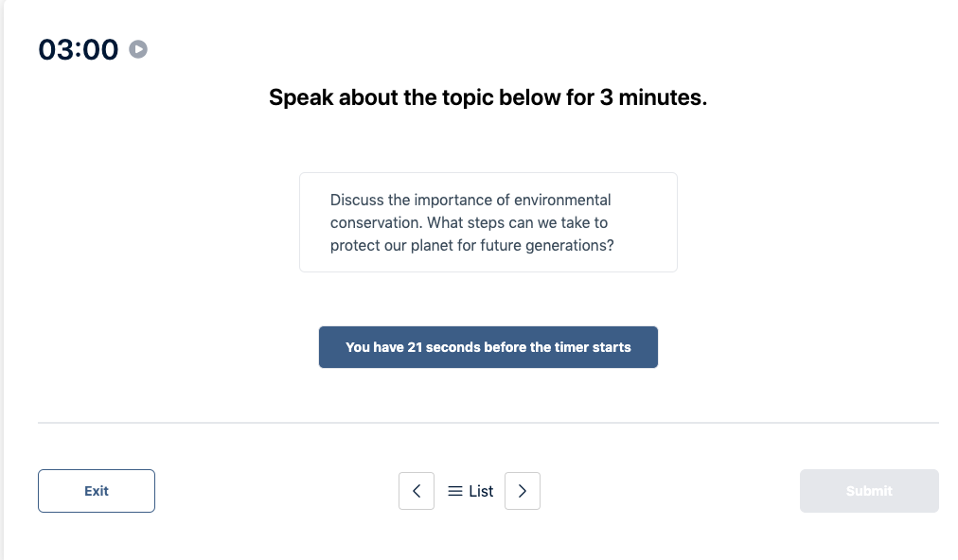Open the question list via the hamburger icon
Screen dimensions: 958x560
tap(454, 491)
